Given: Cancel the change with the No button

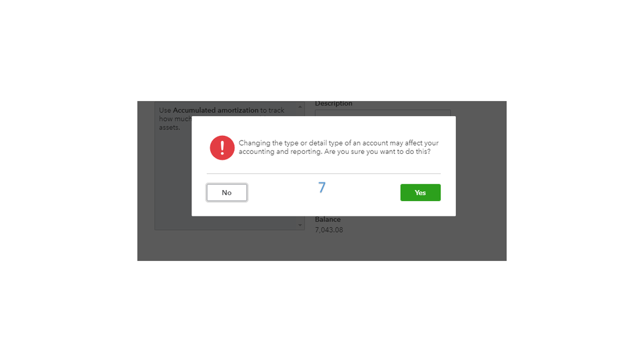Looking at the screenshot, I should pos(227,193).
